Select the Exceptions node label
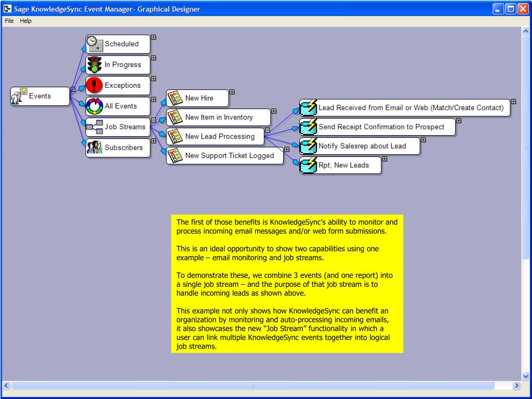The width and height of the screenshot is (532, 399). [123, 85]
